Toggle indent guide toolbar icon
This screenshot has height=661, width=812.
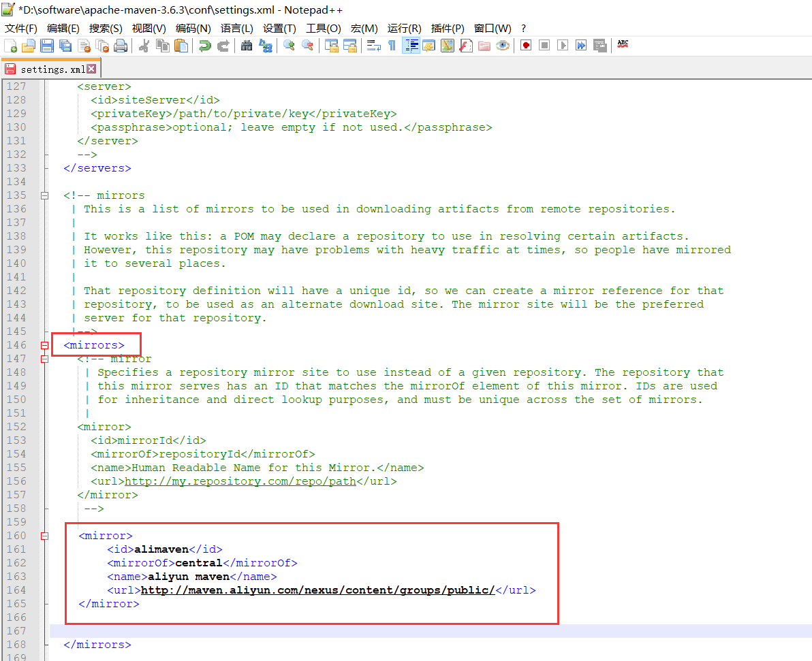tap(411, 46)
